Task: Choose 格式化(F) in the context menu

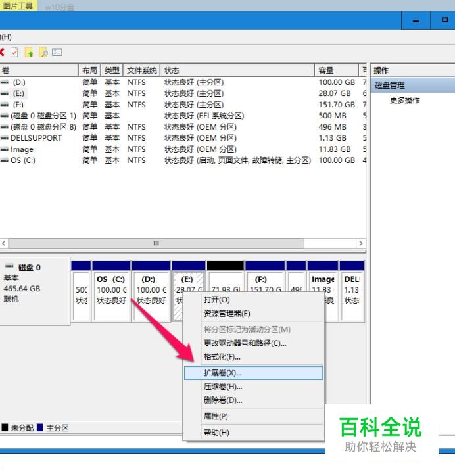Action: pyautogui.click(x=253, y=357)
